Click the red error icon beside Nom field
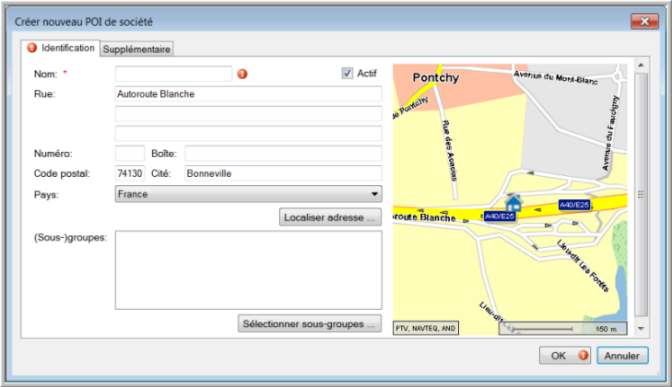This screenshot has width=672, height=387. 242,74
